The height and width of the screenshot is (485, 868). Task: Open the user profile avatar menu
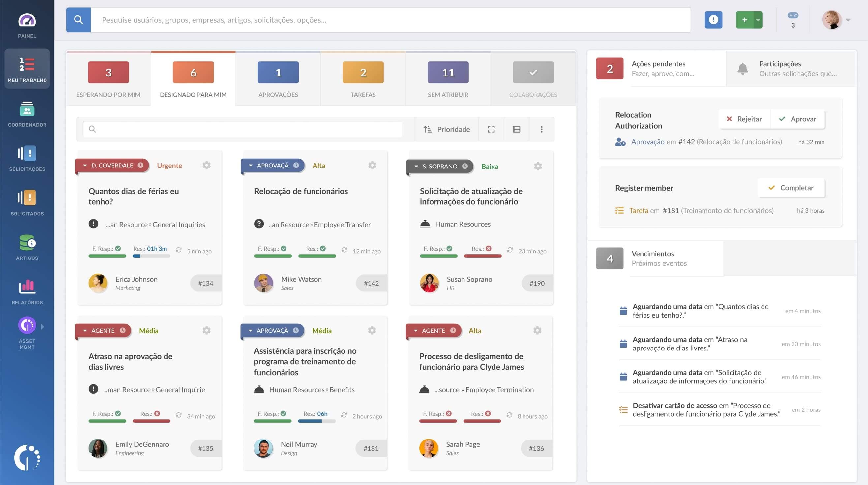point(832,20)
